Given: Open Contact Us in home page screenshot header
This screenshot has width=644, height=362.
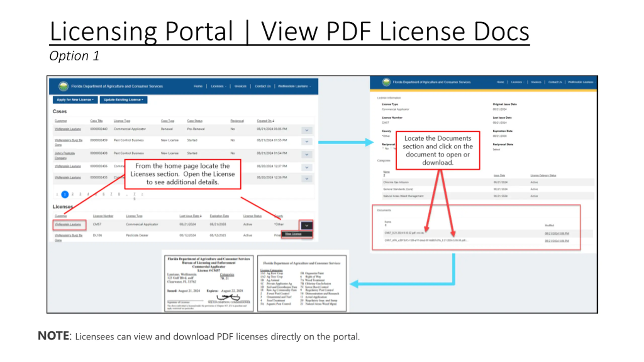Looking at the screenshot, I should point(263,86).
